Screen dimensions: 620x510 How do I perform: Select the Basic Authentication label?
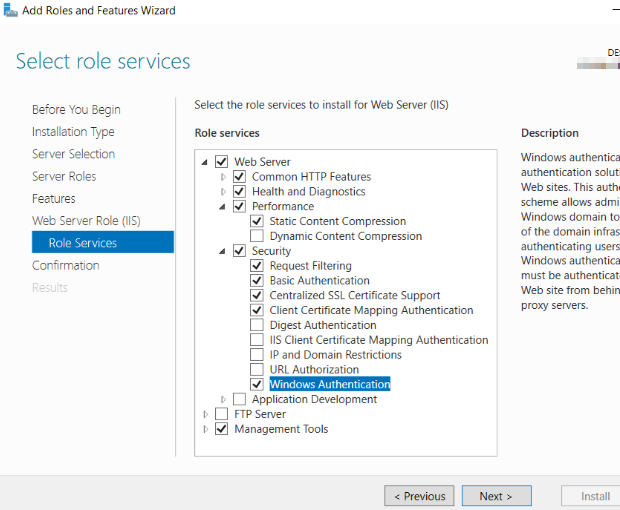click(x=319, y=280)
